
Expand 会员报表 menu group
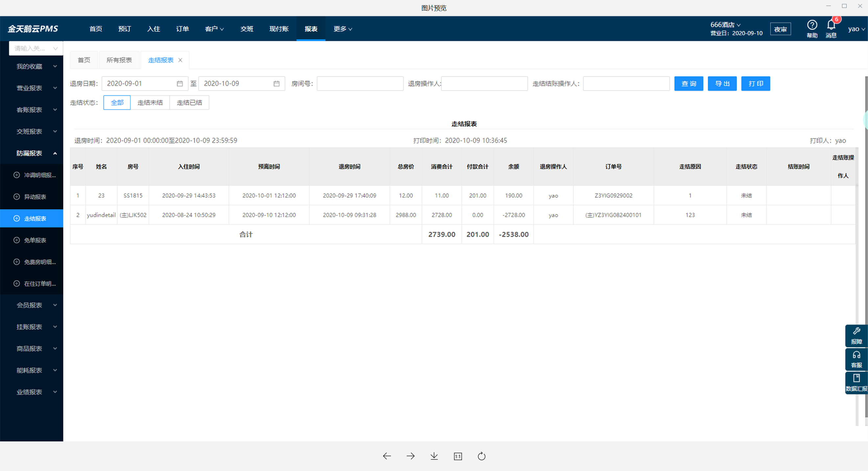pos(32,305)
